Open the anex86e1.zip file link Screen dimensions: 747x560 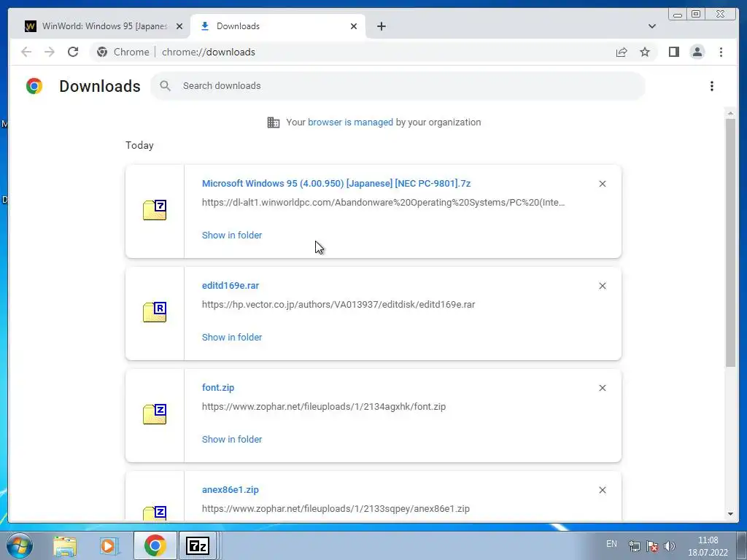pos(231,489)
